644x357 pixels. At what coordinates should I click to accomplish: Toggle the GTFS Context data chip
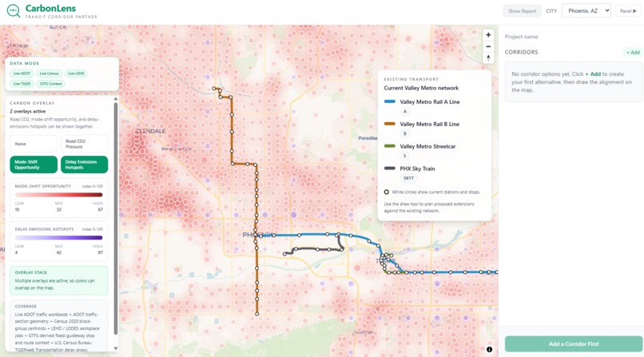coord(50,84)
